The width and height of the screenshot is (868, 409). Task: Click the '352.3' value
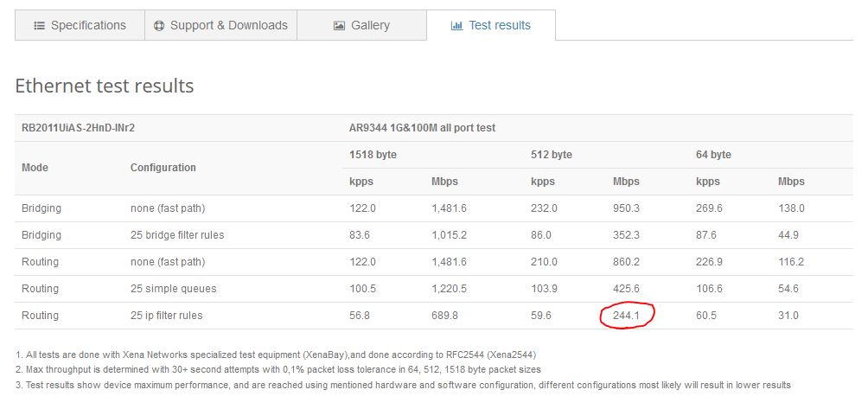coord(626,235)
